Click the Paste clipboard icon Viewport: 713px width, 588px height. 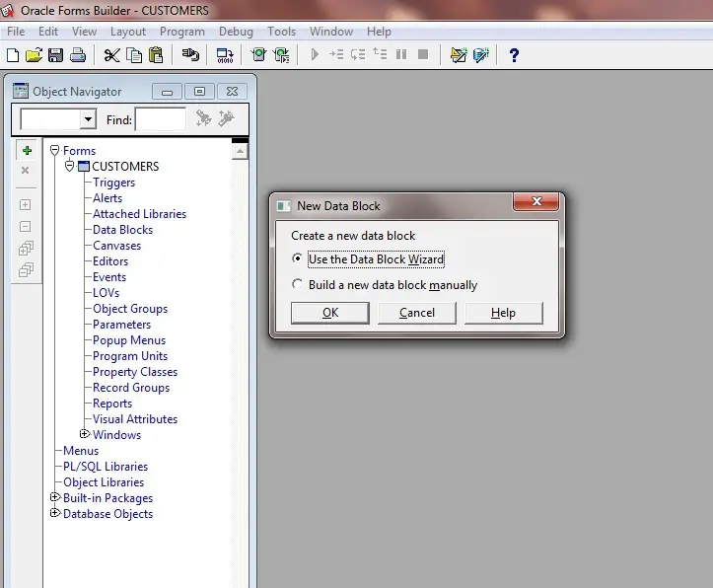point(156,55)
